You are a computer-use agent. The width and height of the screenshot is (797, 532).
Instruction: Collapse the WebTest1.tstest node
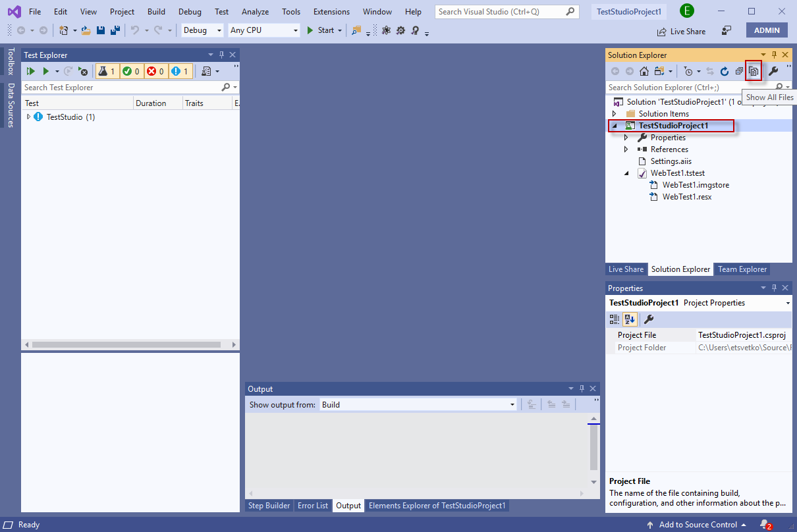pyautogui.click(x=627, y=173)
